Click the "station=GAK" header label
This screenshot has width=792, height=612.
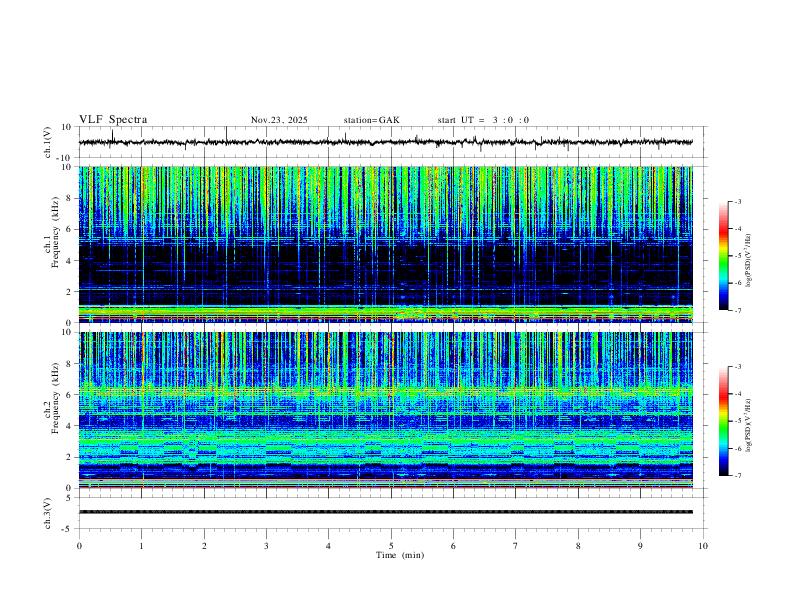(x=371, y=120)
